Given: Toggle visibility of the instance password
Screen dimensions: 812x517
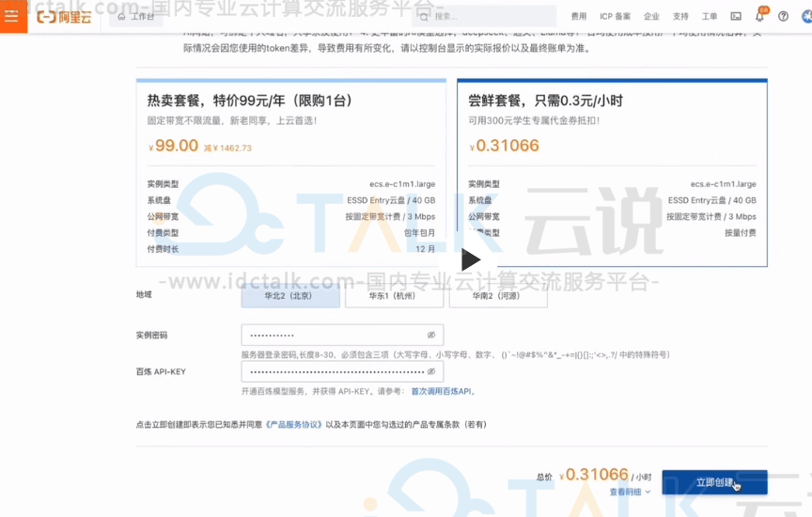Looking at the screenshot, I should pos(430,336).
